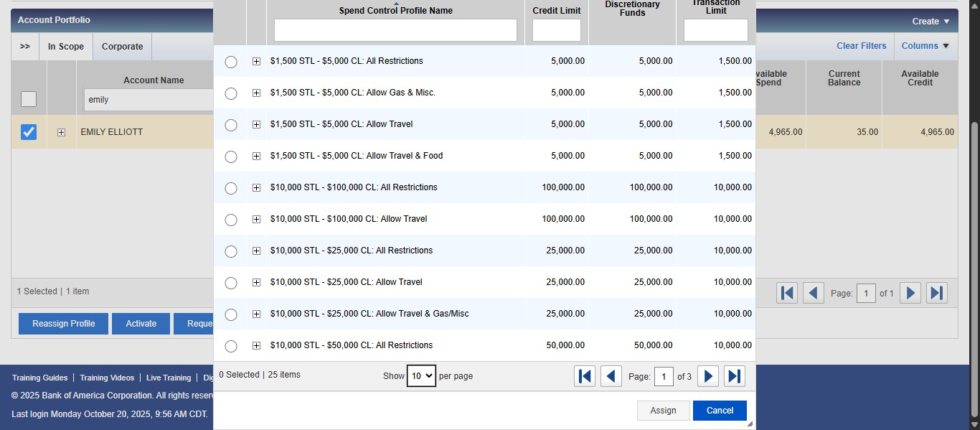Expand panel with the >> icon

25,47
